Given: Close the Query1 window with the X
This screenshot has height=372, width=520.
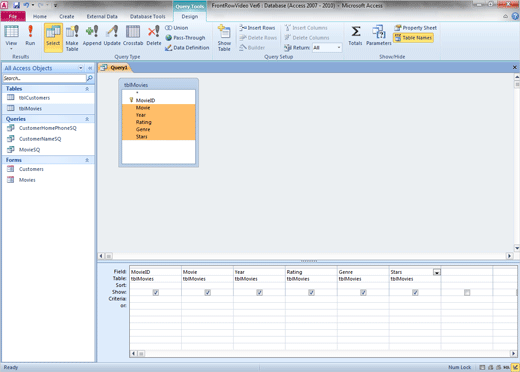Looking at the screenshot, I should [x=515, y=67].
